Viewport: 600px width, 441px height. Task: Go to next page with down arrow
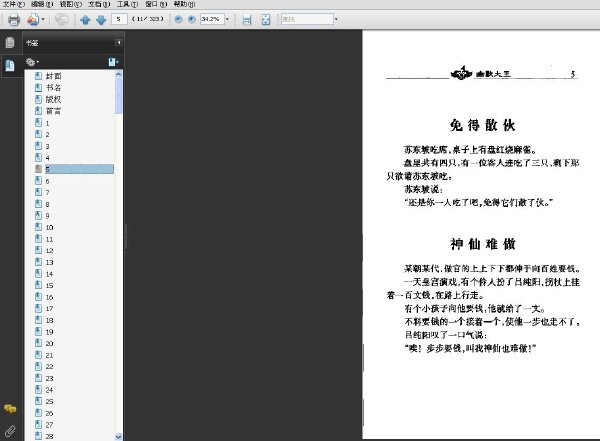pos(101,20)
